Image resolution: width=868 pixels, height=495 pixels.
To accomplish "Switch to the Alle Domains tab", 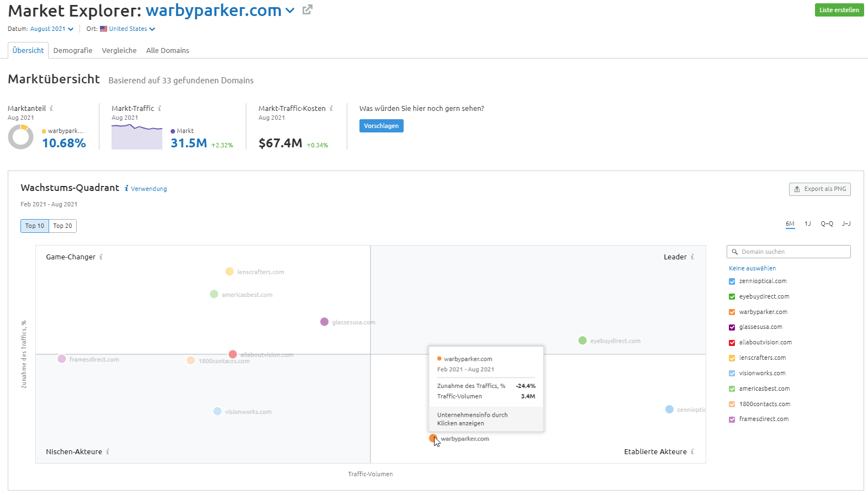I will [x=168, y=50].
